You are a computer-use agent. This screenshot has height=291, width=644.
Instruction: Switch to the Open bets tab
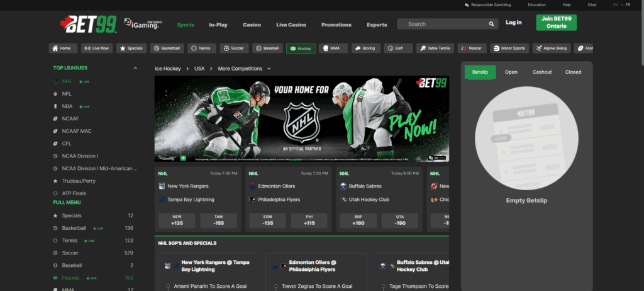(511, 72)
